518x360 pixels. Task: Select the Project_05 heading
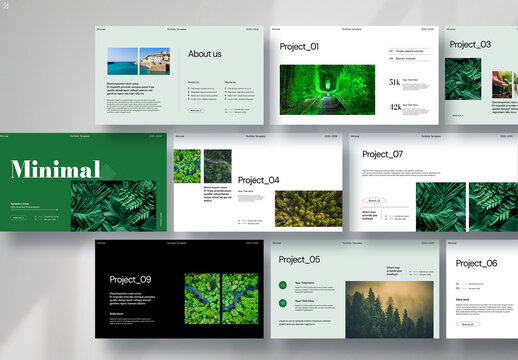[299, 260]
